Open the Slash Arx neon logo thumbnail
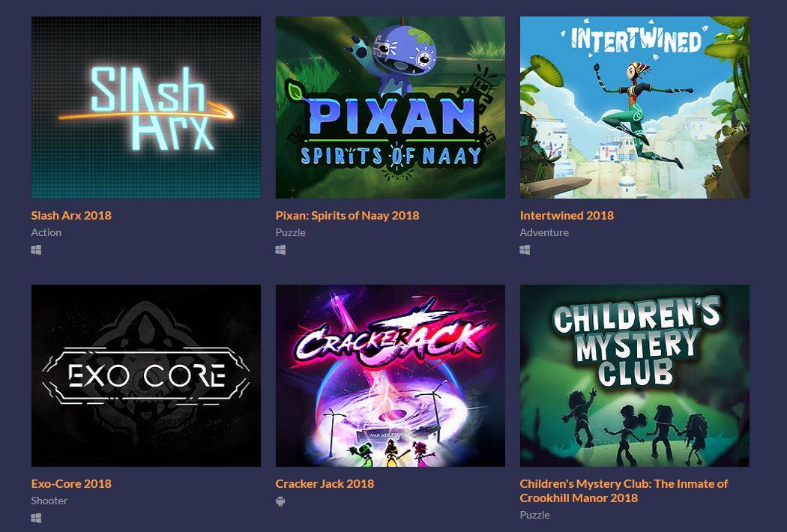 146,107
